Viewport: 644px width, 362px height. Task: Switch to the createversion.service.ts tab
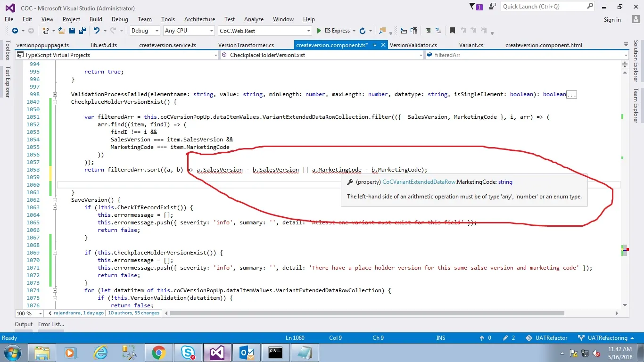pos(168,45)
